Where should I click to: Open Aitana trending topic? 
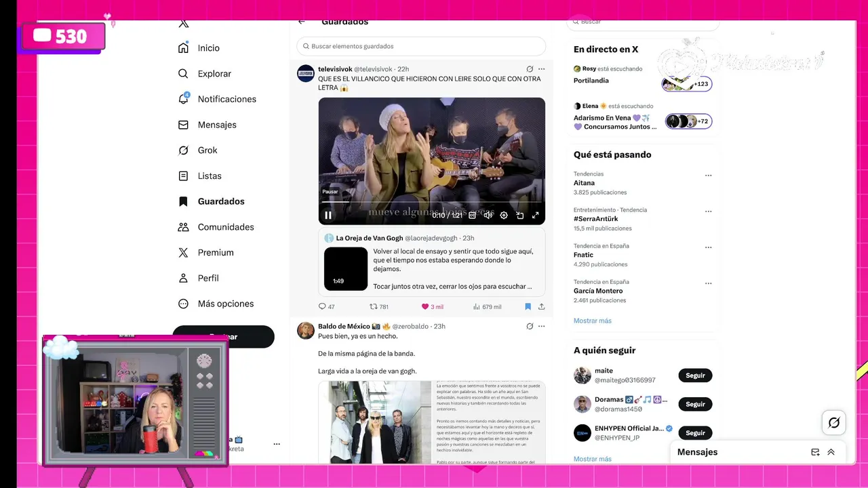[x=584, y=183]
